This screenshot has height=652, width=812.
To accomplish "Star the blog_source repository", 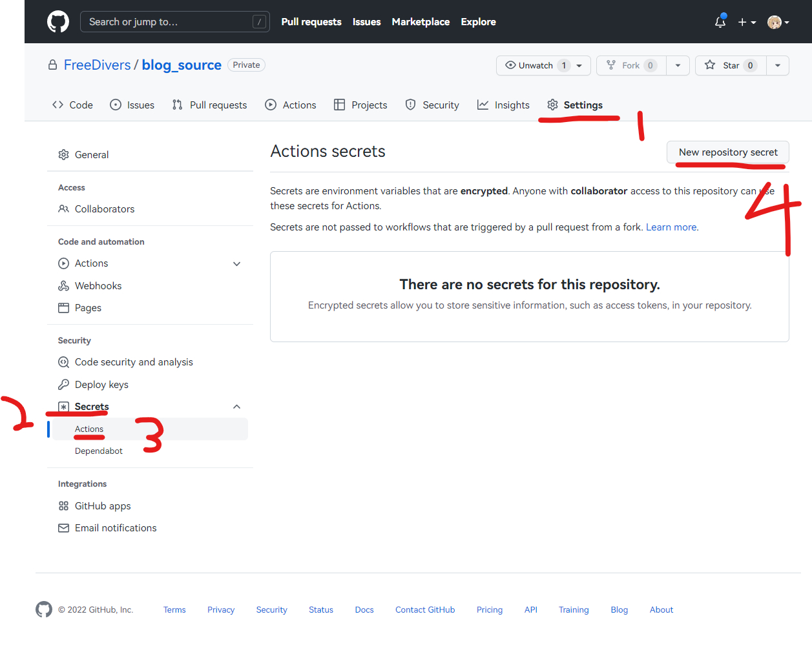I will tap(731, 65).
